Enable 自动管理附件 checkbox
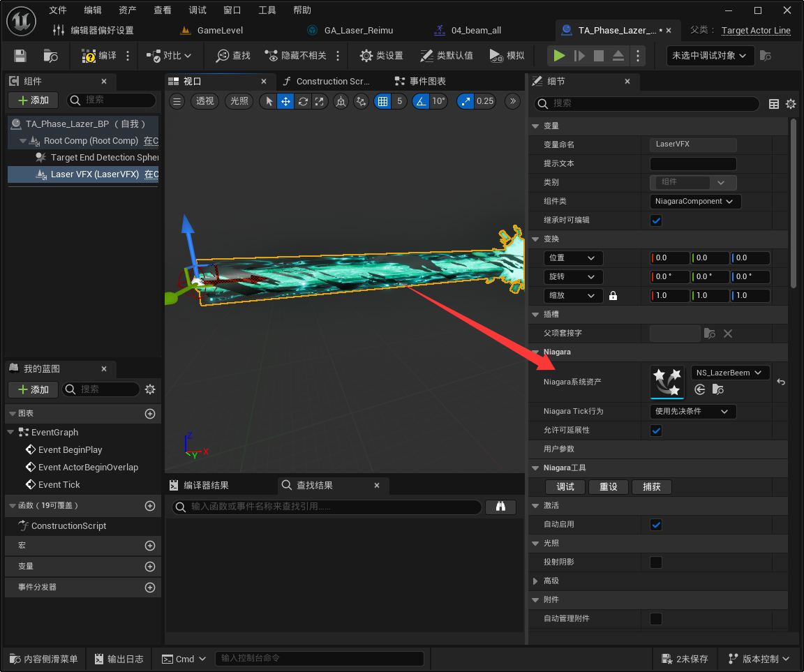Image resolution: width=804 pixels, height=672 pixels. click(656, 619)
